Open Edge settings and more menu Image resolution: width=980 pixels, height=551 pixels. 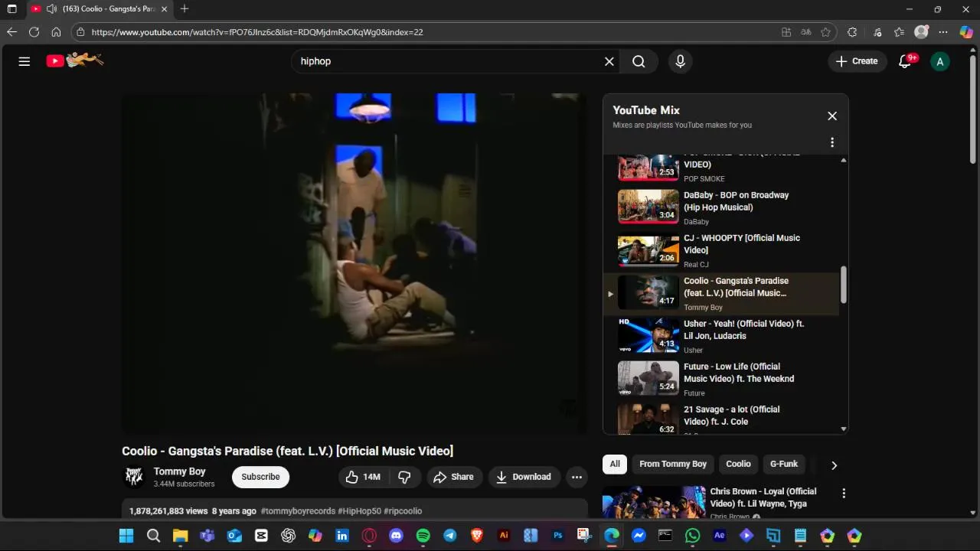943,32
